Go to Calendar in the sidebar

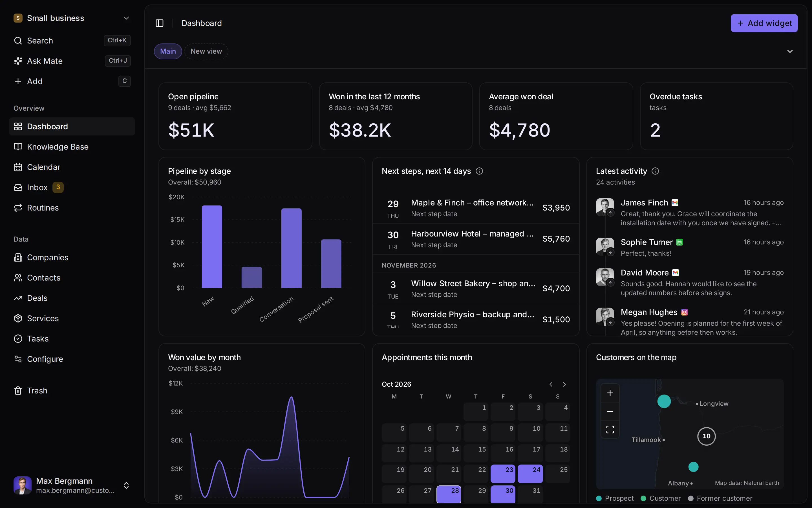(x=72, y=167)
